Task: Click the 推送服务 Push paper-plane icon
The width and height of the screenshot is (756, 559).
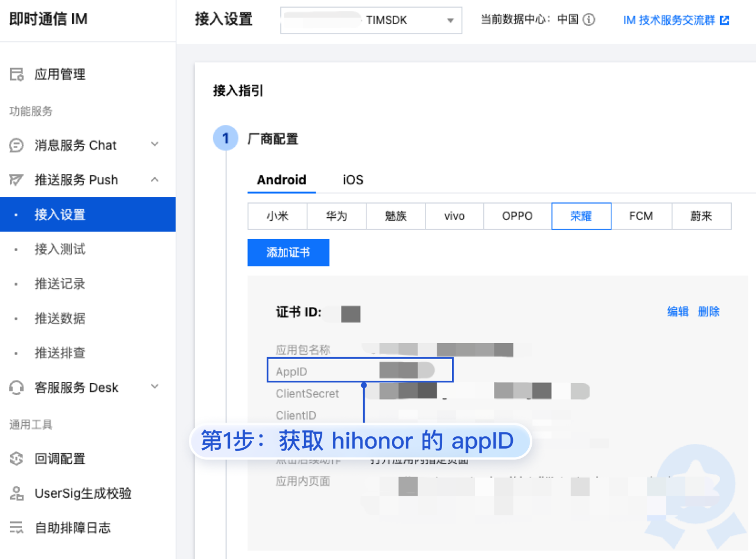Action: (17, 180)
